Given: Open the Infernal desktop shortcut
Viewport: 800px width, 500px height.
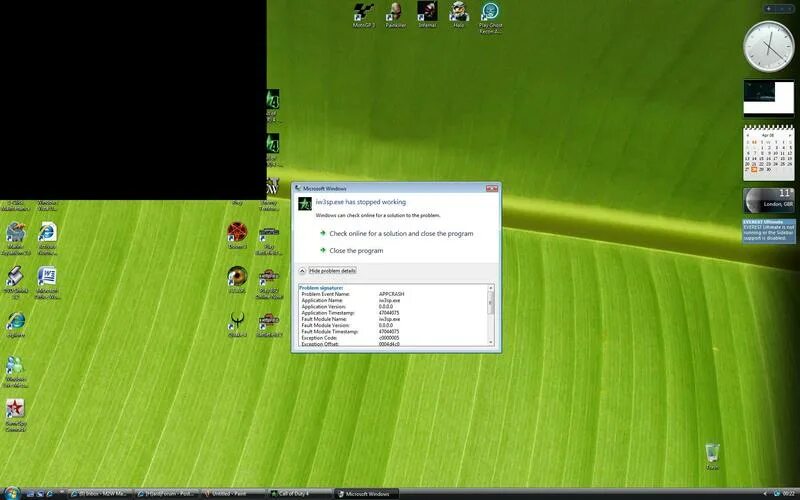Looking at the screenshot, I should coord(427,15).
